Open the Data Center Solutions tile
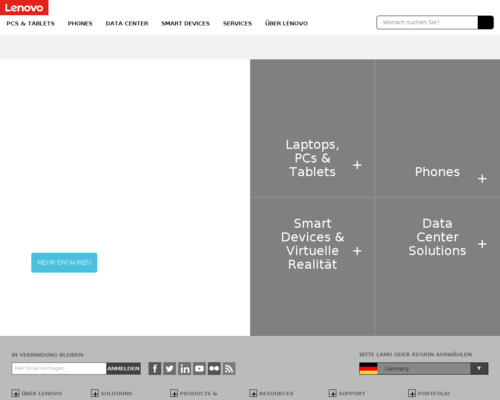 coord(438,267)
